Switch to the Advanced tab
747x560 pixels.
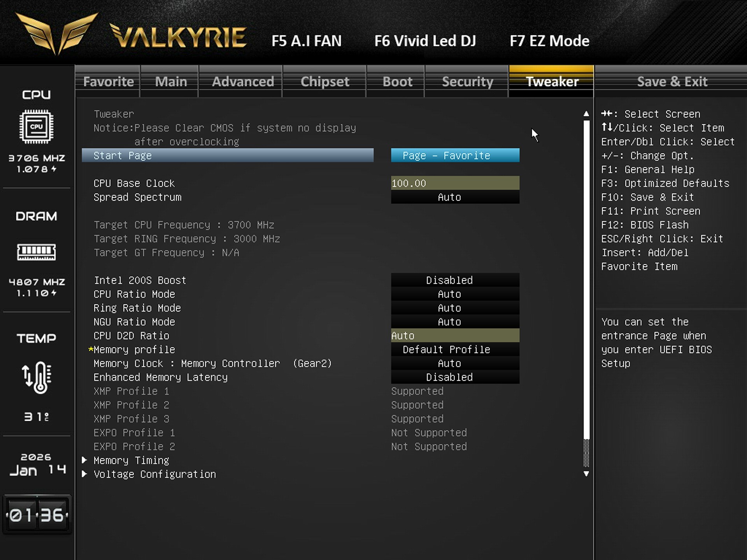tap(243, 82)
